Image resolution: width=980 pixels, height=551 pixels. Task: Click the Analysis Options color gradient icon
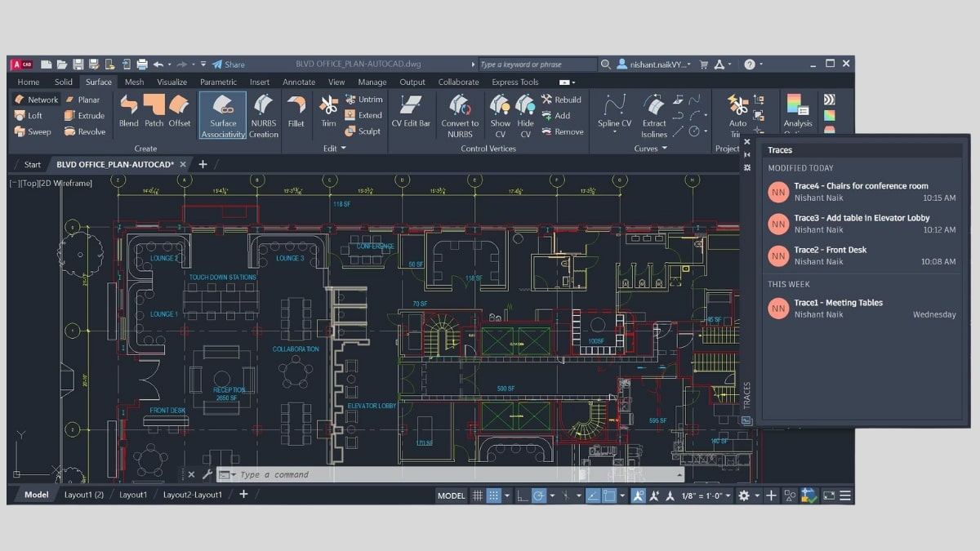[797, 104]
